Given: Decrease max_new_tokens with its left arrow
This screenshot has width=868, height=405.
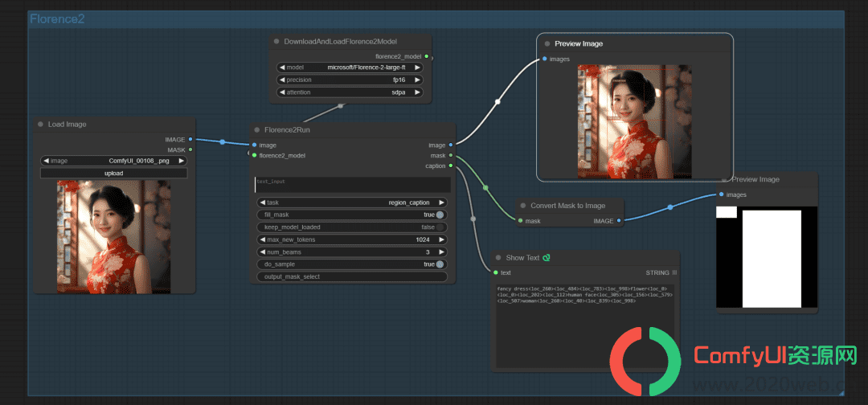Looking at the screenshot, I should 262,239.
